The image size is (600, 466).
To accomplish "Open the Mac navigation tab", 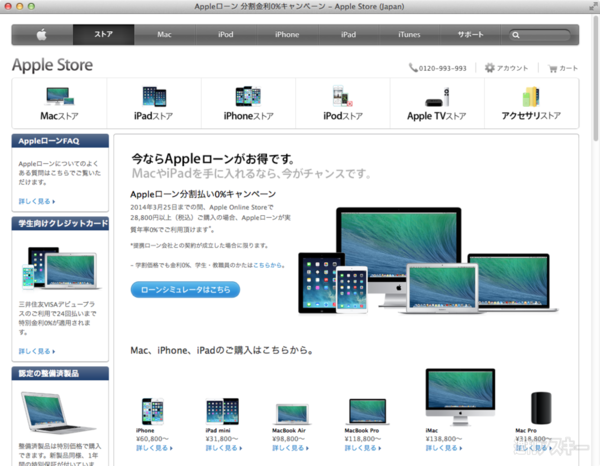I will pyautogui.click(x=165, y=34).
